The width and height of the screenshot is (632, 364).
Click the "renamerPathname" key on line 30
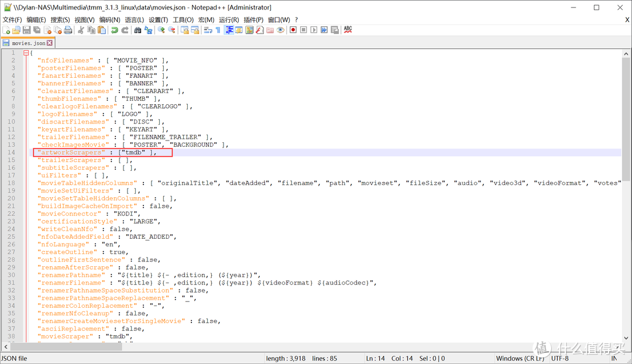(71, 275)
